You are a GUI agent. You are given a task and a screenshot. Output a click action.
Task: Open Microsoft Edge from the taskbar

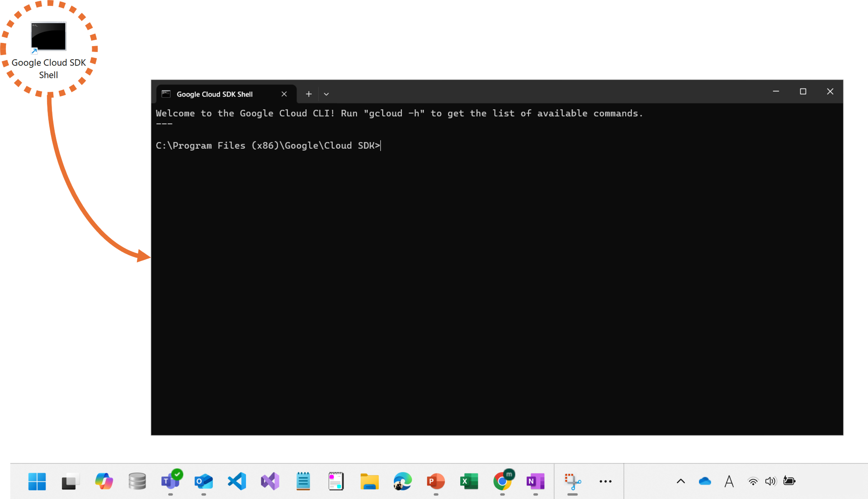pos(402,481)
